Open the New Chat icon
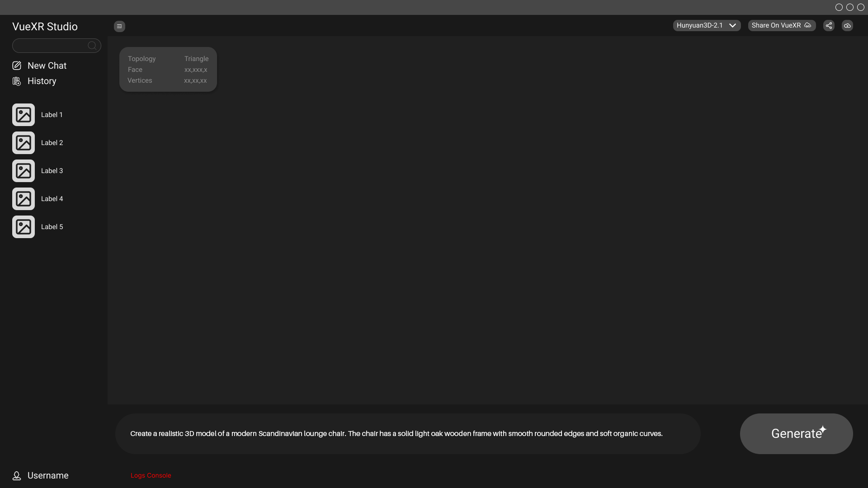Screen dimensions: 868x488 (x=16, y=66)
